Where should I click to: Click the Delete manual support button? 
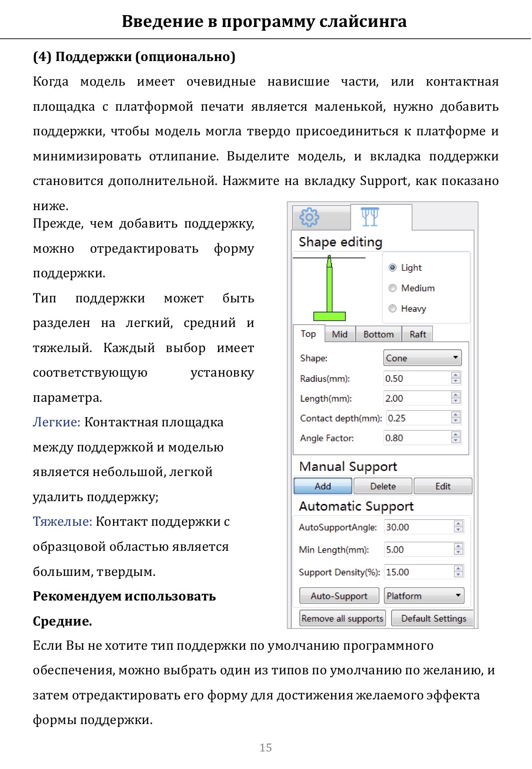tap(383, 486)
